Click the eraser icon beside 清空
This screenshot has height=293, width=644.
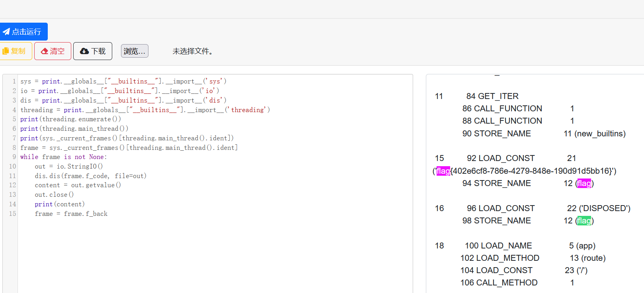[45, 51]
